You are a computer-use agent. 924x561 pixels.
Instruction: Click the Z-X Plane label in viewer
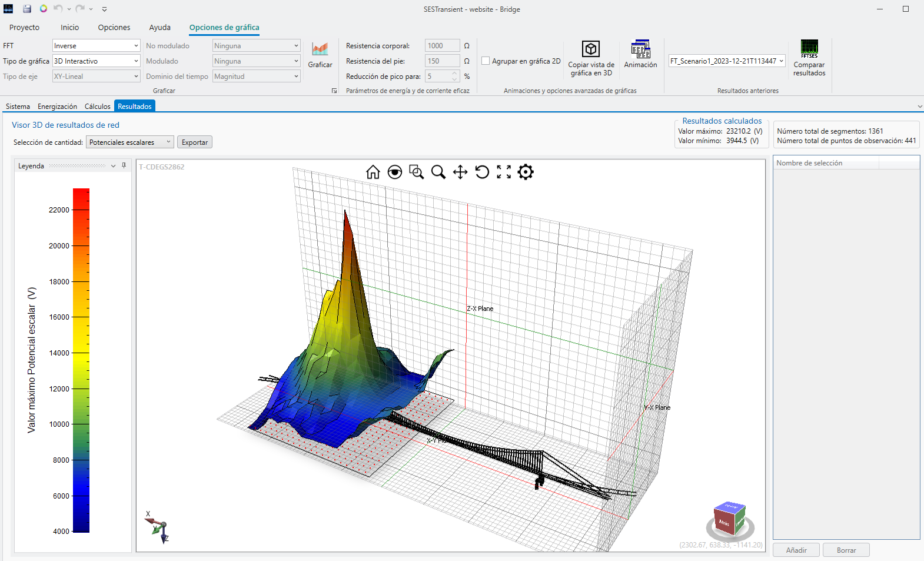click(x=480, y=308)
